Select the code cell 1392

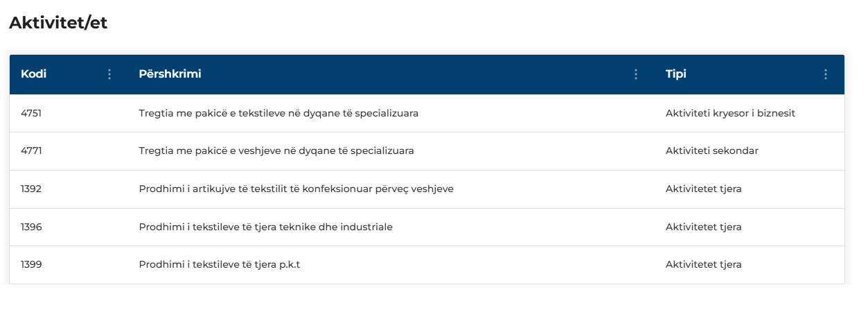click(31, 189)
